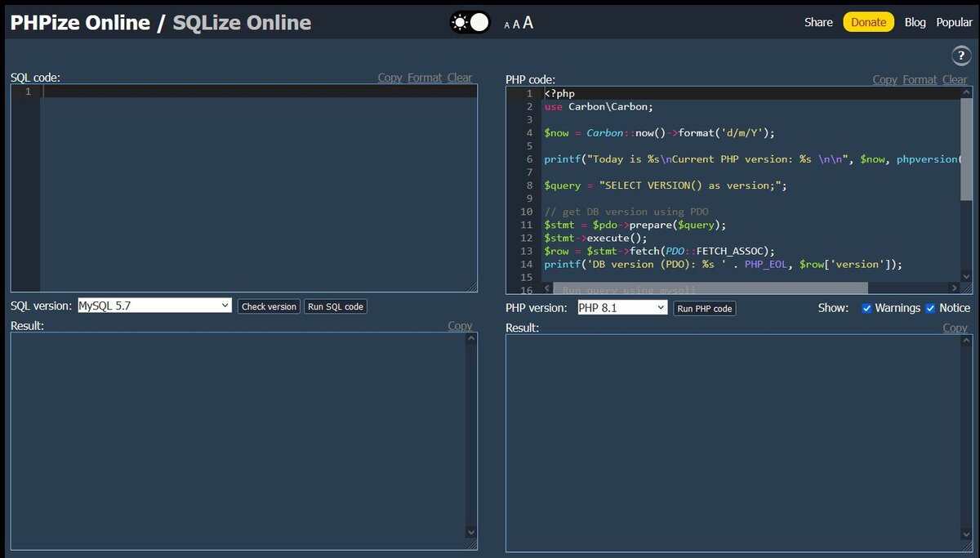The width and height of the screenshot is (980, 558).
Task: Click line number 9 in PHP editor gutter
Action: pos(529,199)
